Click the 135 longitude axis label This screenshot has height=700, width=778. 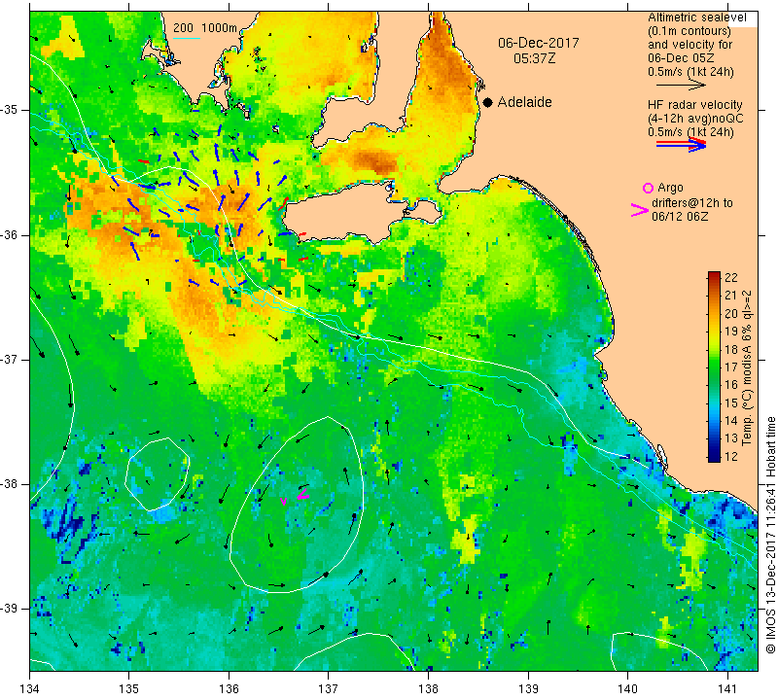coord(129,688)
